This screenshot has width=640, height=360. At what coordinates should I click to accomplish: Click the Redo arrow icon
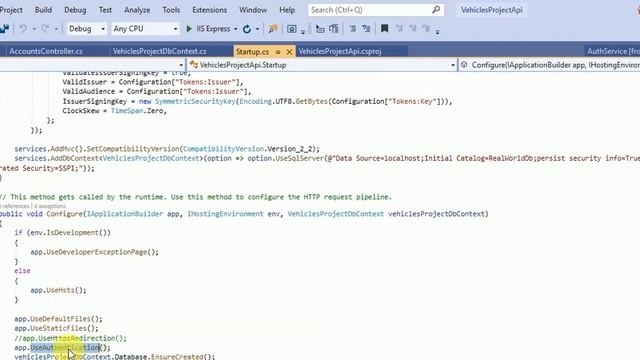tap(45, 29)
